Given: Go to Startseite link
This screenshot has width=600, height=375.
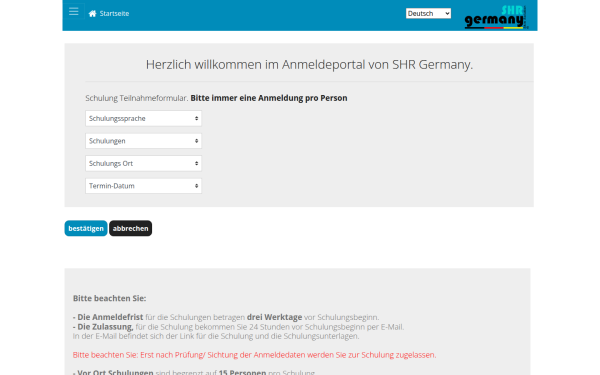Looking at the screenshot, I should point(114,14).
